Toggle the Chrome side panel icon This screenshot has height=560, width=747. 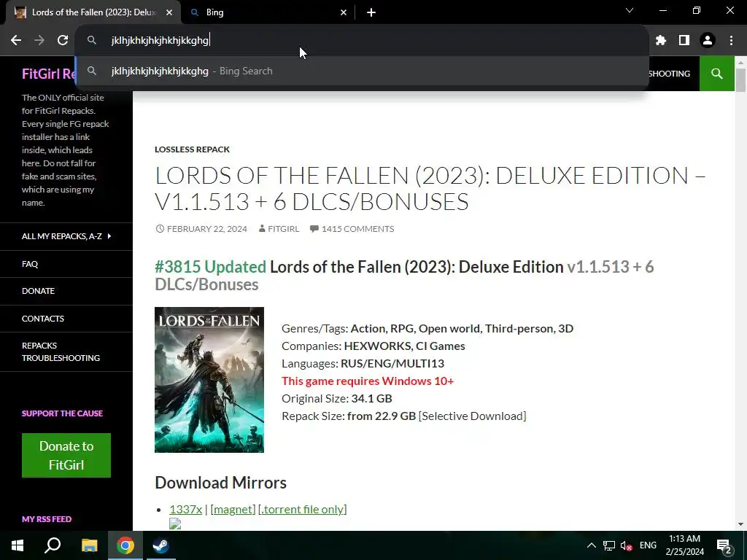click(x=684, y=40)
